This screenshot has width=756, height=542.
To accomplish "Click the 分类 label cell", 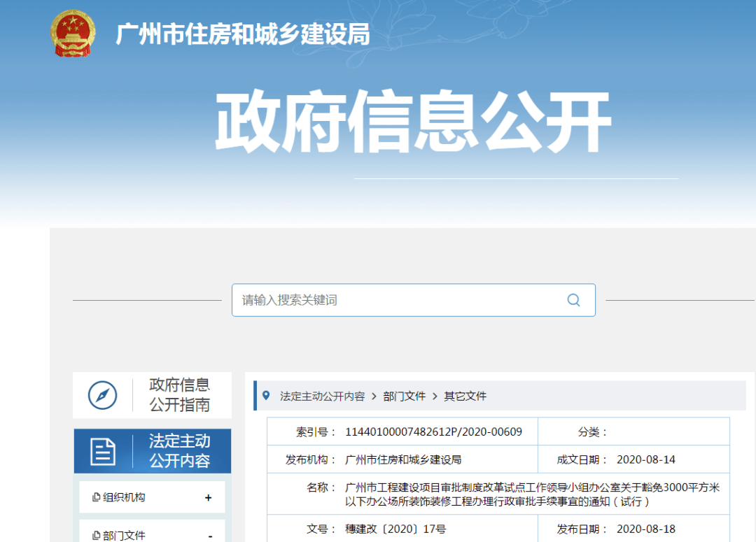I will coord(592,432).
